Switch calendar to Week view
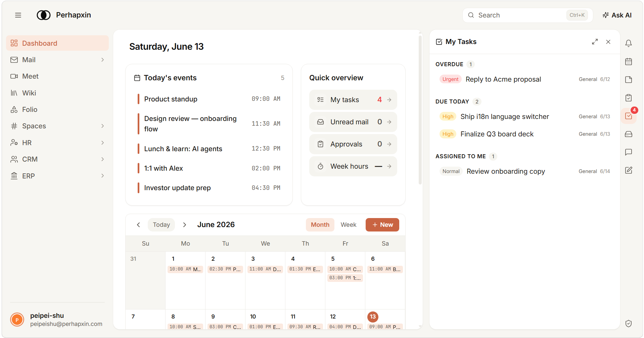 click(348, 225)
